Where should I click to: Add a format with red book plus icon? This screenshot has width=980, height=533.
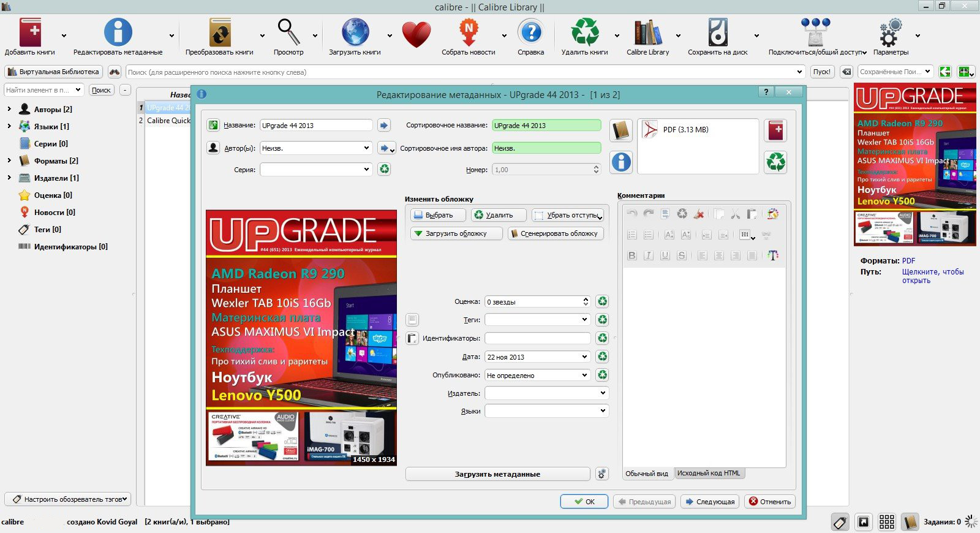coord(775,130)
